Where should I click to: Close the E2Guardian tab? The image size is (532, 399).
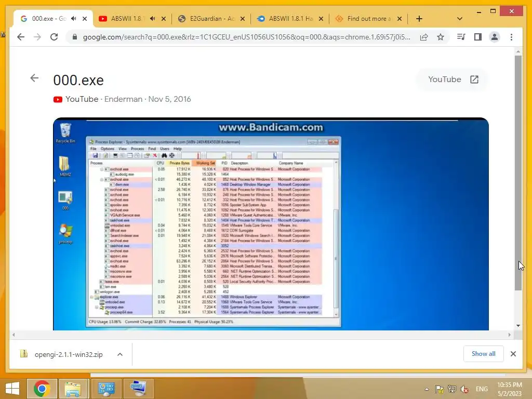[x=243, y=19]
